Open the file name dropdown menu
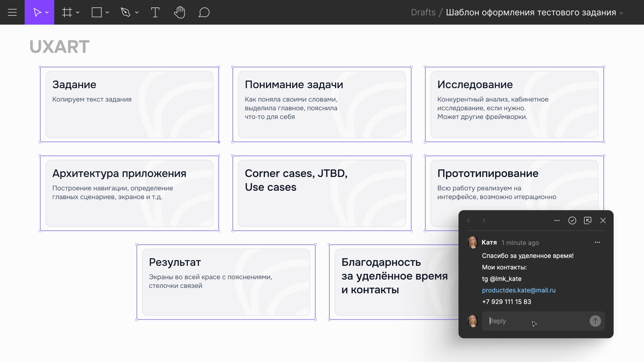 (622, 12)
